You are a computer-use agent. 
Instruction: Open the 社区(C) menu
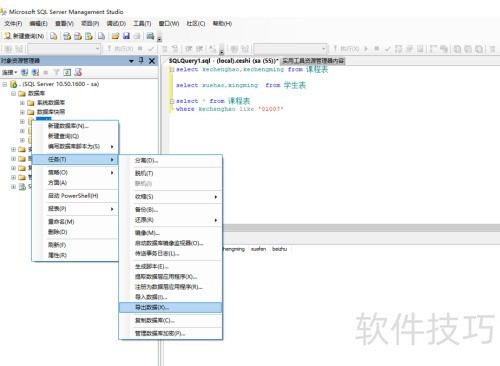pos(196,24)
